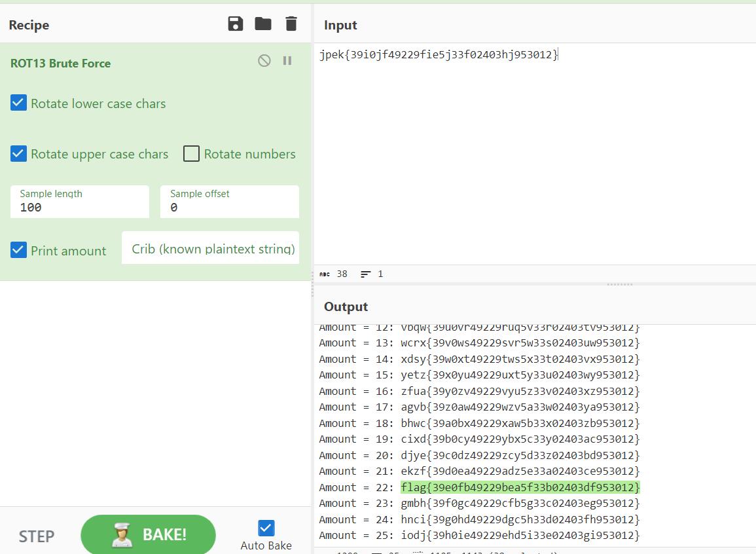Enable Rotate numbers checkbox
Screen dimensions: 756x554
click(191, 154)
